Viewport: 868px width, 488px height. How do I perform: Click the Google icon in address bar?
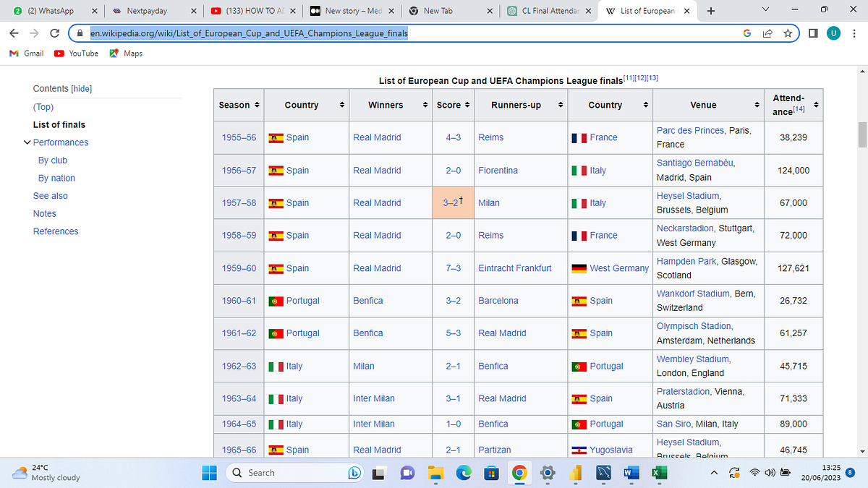click(746, 33)
